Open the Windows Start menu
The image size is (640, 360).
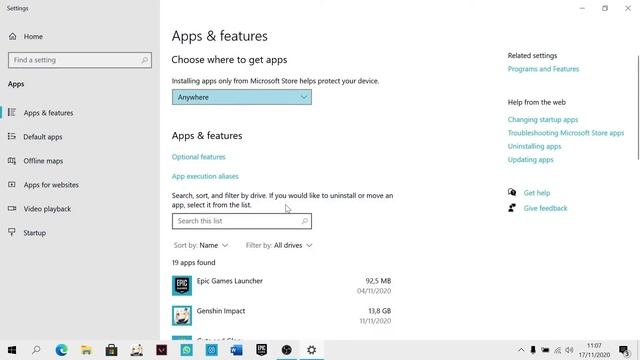coord(12,350)
